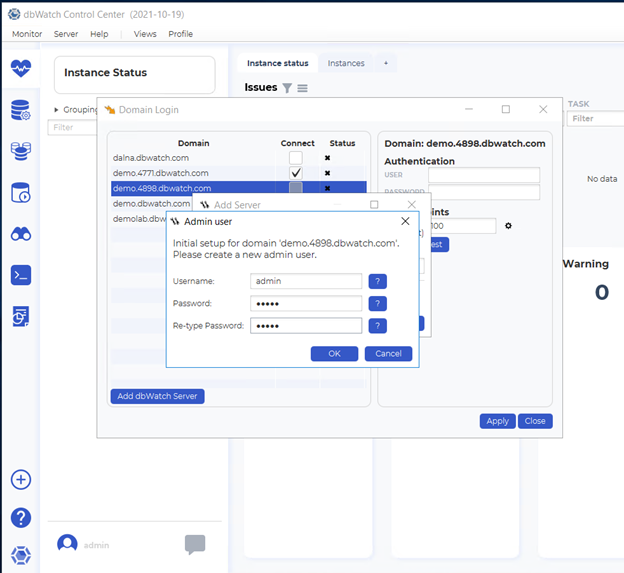624x573 pixels.
Task: Add a new tab with plus
Action: click(x=386, y=63)
